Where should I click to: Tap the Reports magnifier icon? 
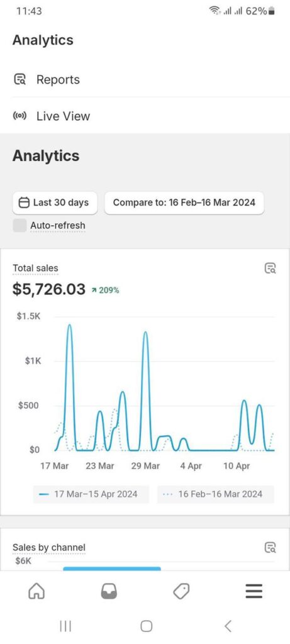(x=20, y=79)
